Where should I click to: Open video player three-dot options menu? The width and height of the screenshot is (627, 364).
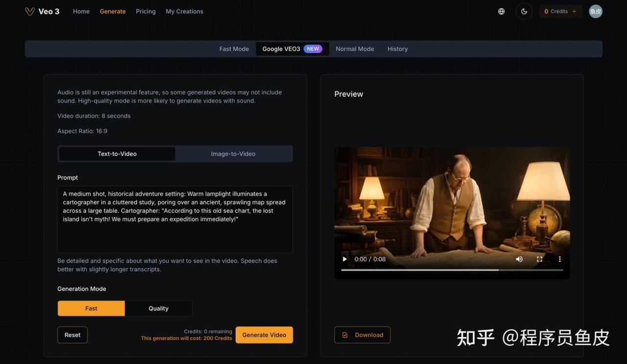pyautogui.click(x=559, y=259)
